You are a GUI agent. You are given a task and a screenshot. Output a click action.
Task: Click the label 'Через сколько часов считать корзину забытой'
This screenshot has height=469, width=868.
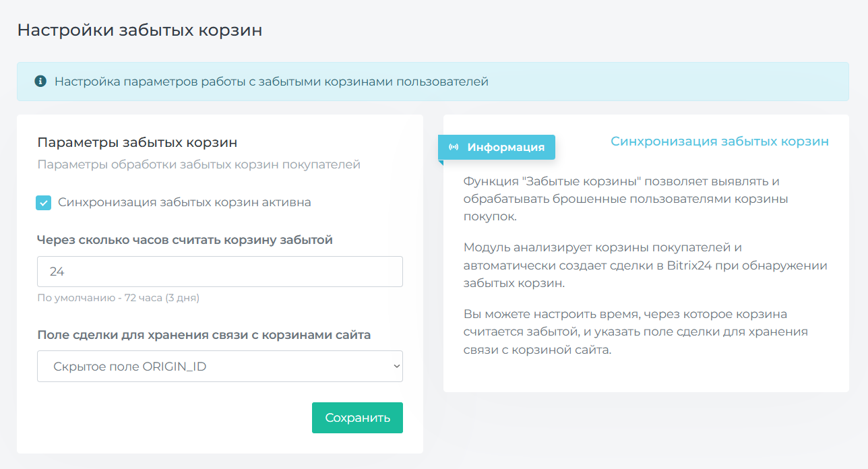pos(185,240)
